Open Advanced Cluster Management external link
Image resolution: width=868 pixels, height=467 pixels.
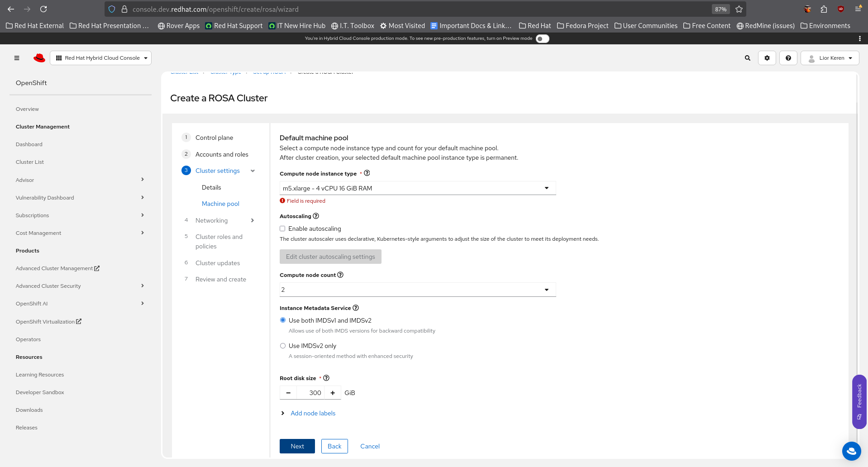pyautogui.click(x=57, y=268)
